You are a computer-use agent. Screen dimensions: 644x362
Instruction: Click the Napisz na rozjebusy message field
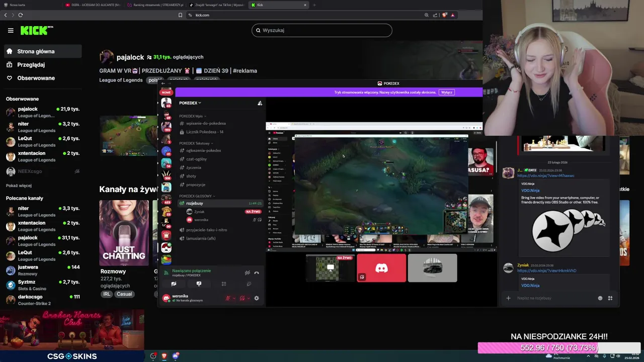553,298
